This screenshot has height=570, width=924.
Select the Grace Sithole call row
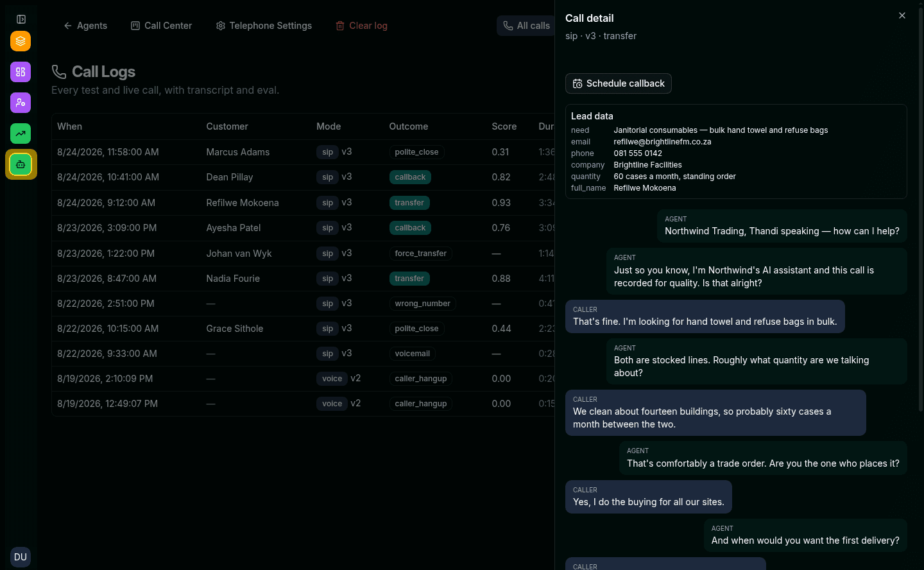[303, 329]
